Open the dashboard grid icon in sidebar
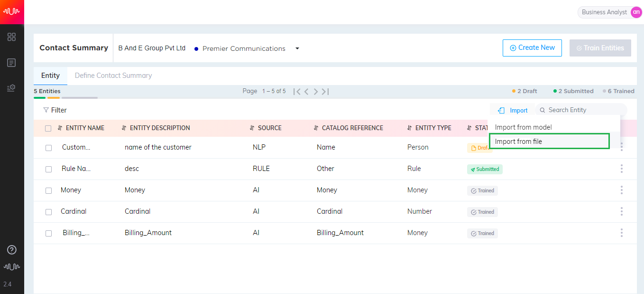Image resolution: width=644 pixels, height=294 pixels. coord(12,37)
